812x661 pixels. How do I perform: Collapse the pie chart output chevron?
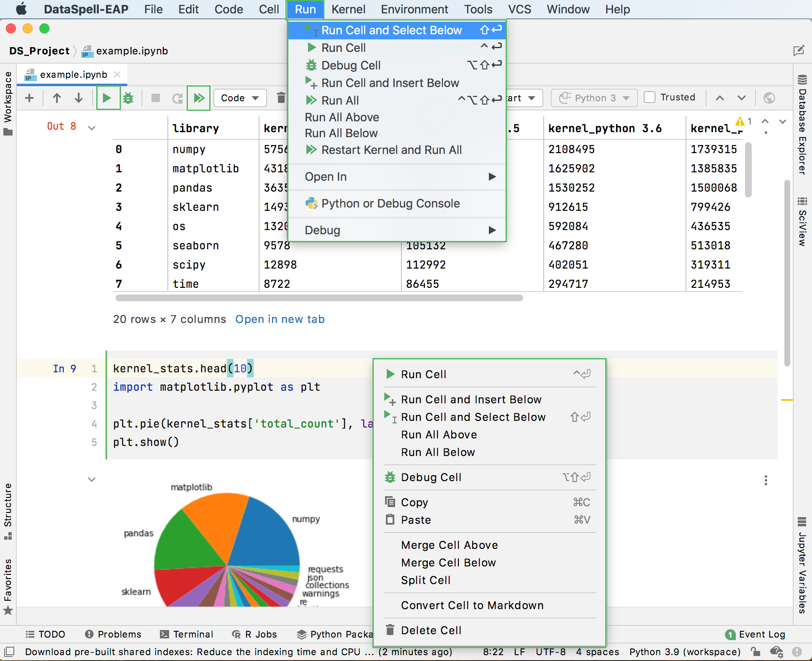tap(92, 479)
